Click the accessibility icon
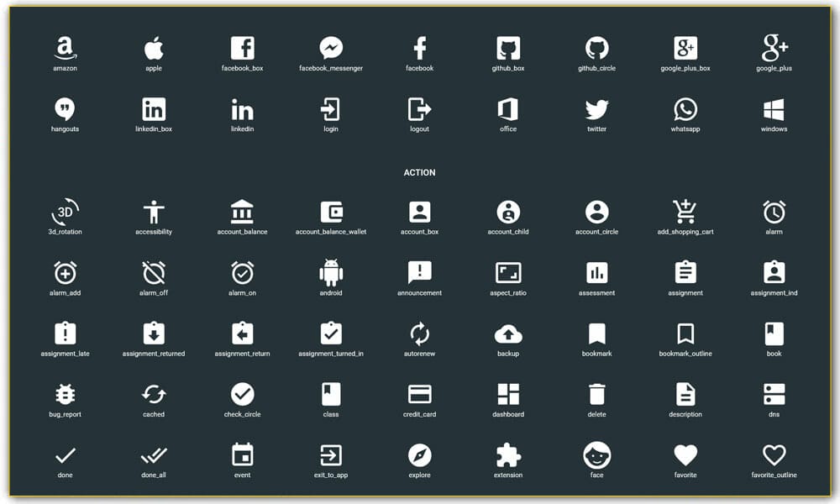Screen dimensions: 840x504 point(154,210)
